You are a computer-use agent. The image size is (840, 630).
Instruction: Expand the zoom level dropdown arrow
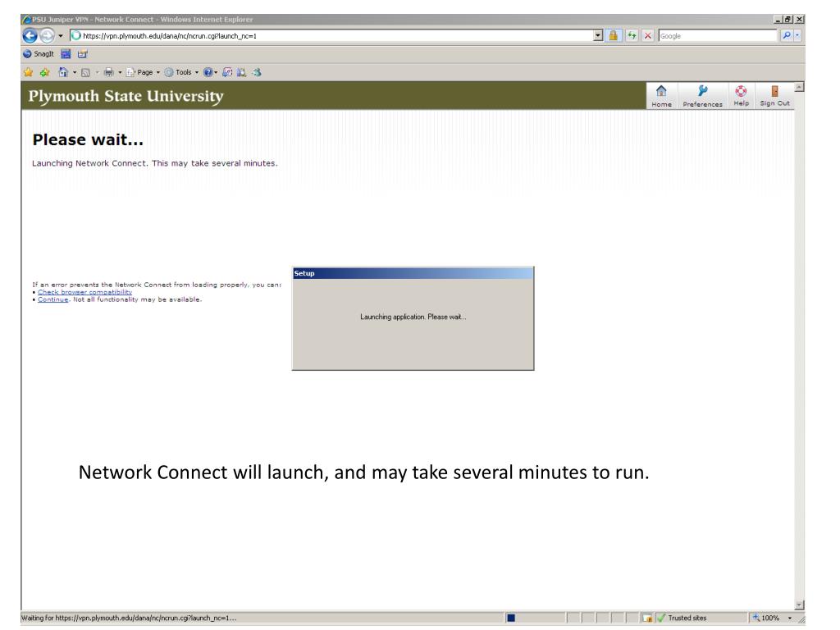click(x=790, y=618)
